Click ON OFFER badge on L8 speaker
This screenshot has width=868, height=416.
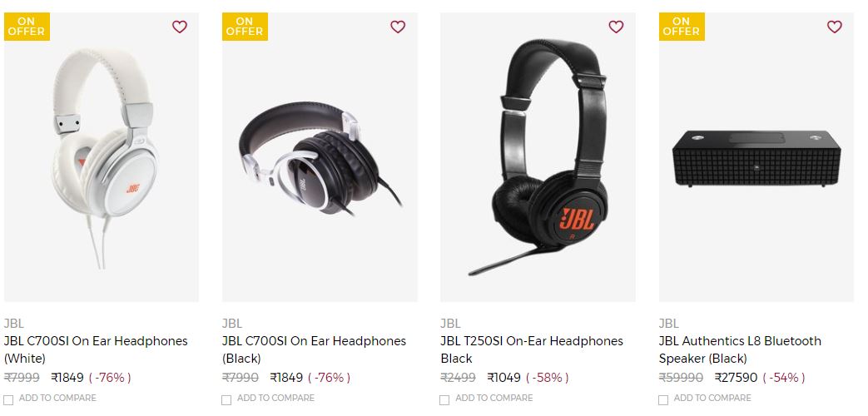682,27
